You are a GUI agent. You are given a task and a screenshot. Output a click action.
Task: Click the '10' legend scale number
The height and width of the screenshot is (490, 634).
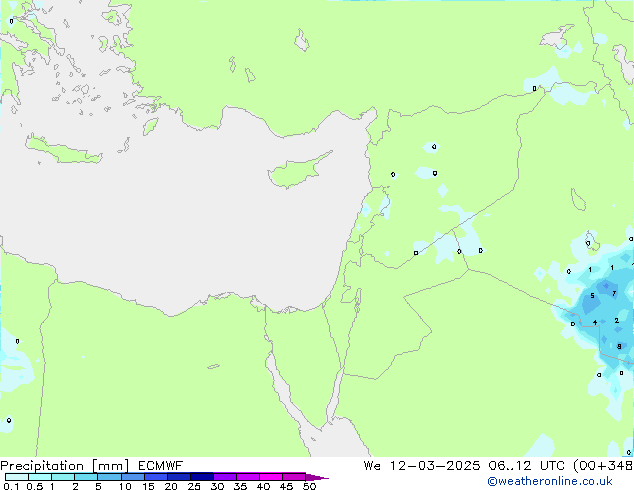[x=125, y=486]
